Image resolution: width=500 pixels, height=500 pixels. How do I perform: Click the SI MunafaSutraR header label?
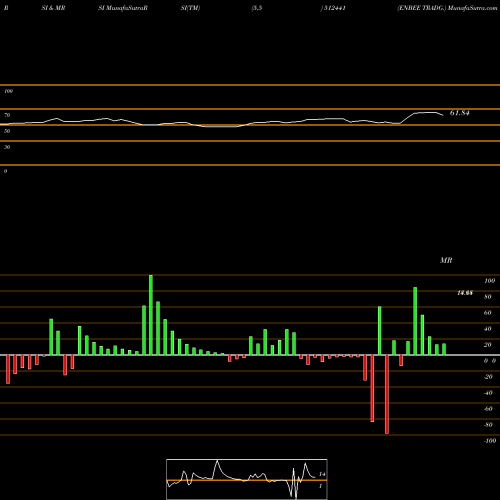coord(123,8)
